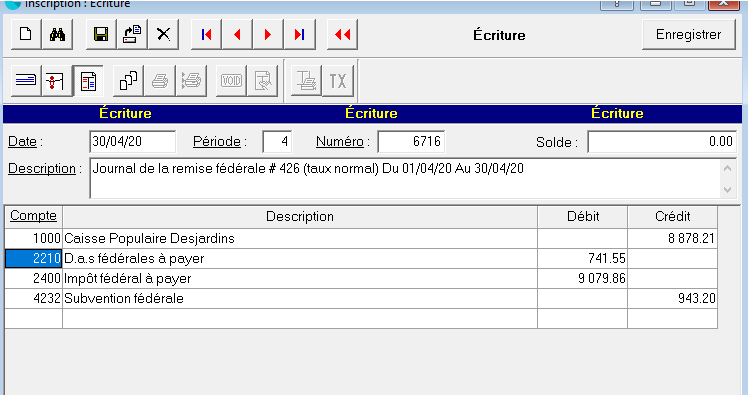Click inside the Description text box

coord(405,178)
